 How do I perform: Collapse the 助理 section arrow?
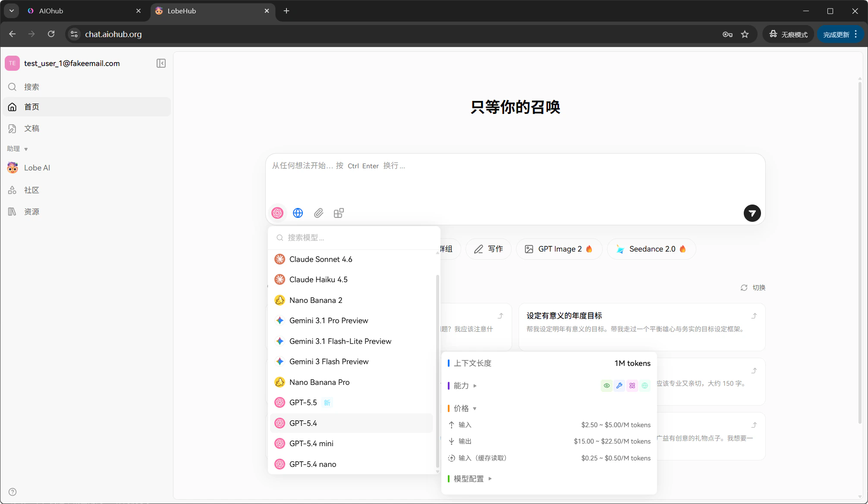pyautogui.click(x=26, y=149)
